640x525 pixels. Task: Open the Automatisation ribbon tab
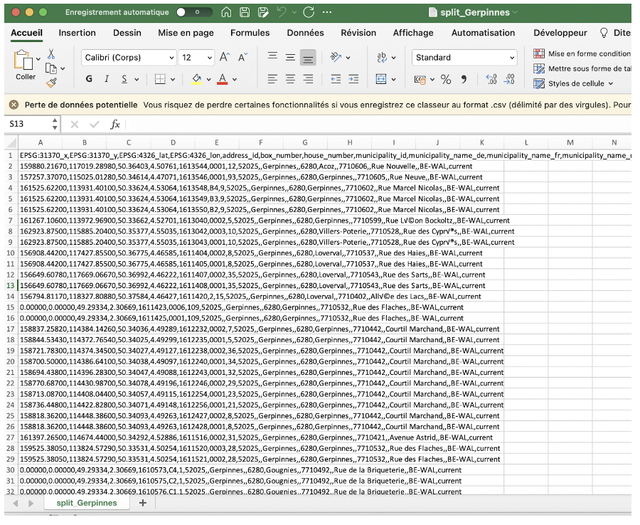coord(483,33)
